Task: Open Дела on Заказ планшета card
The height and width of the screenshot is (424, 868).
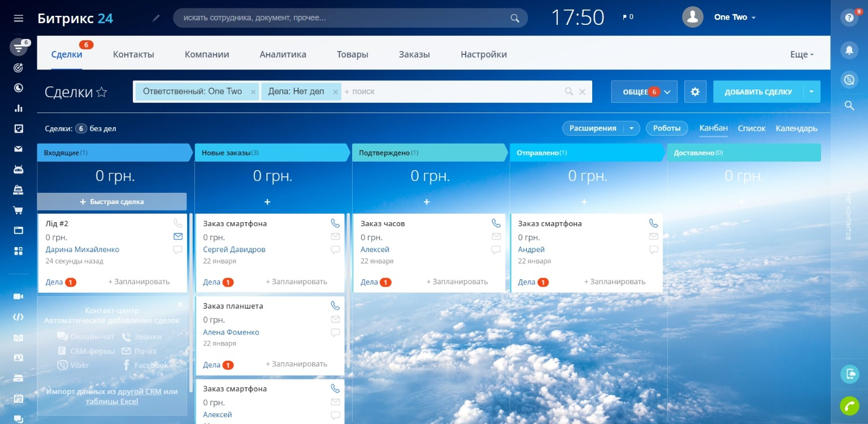Action: (211, 365)
